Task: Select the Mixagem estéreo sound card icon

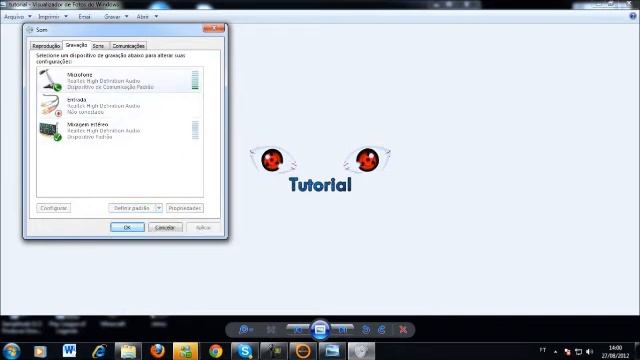Action: pos(50,131)
